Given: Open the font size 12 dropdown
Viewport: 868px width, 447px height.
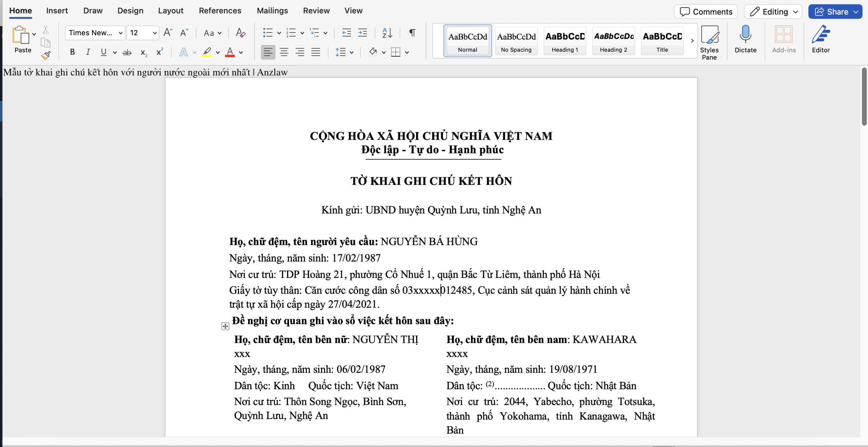Looking at the screenshot, I should point(154,33).
